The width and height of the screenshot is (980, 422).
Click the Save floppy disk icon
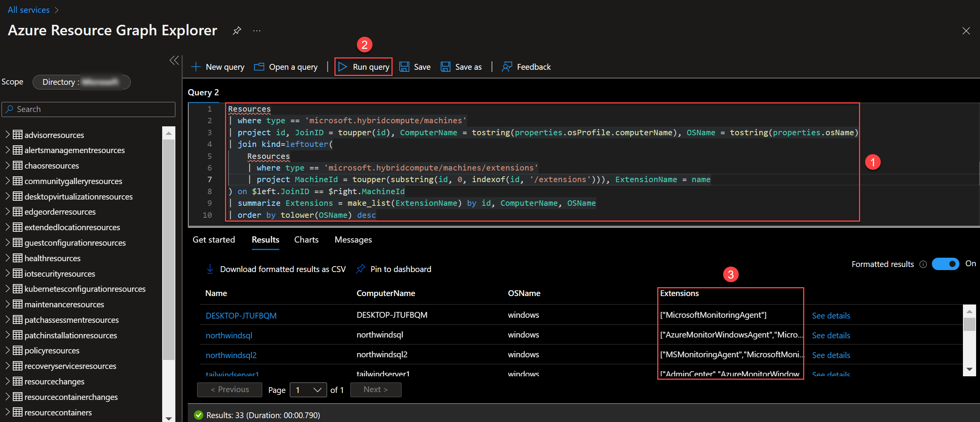[x=404, y=67]
